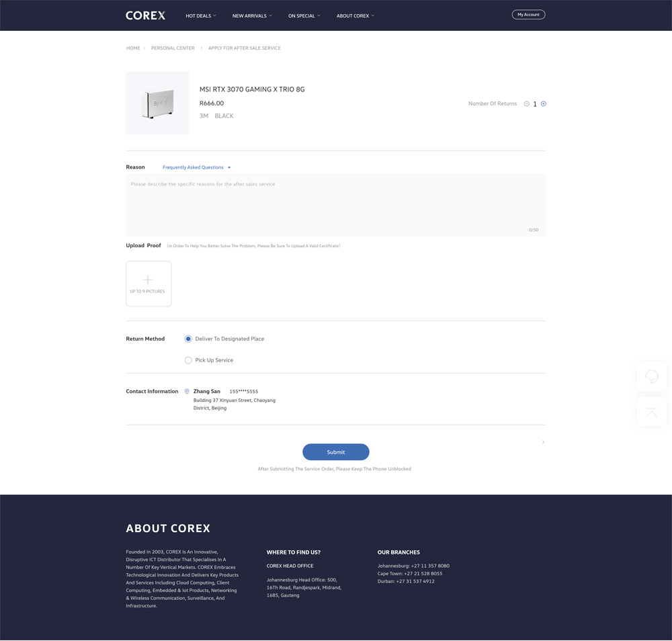Expand the New Arrivals menu

[x=252, y=16]
